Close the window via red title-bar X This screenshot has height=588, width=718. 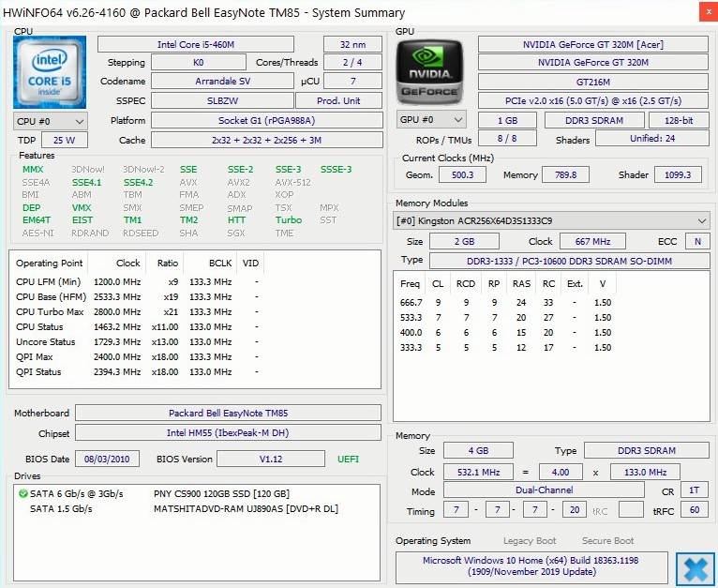tap(709, 12)
